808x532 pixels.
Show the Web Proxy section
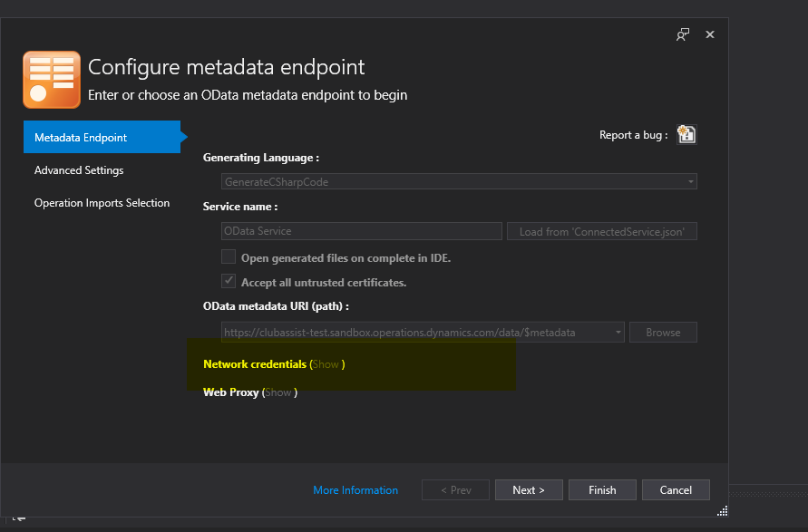click(278, 392)
